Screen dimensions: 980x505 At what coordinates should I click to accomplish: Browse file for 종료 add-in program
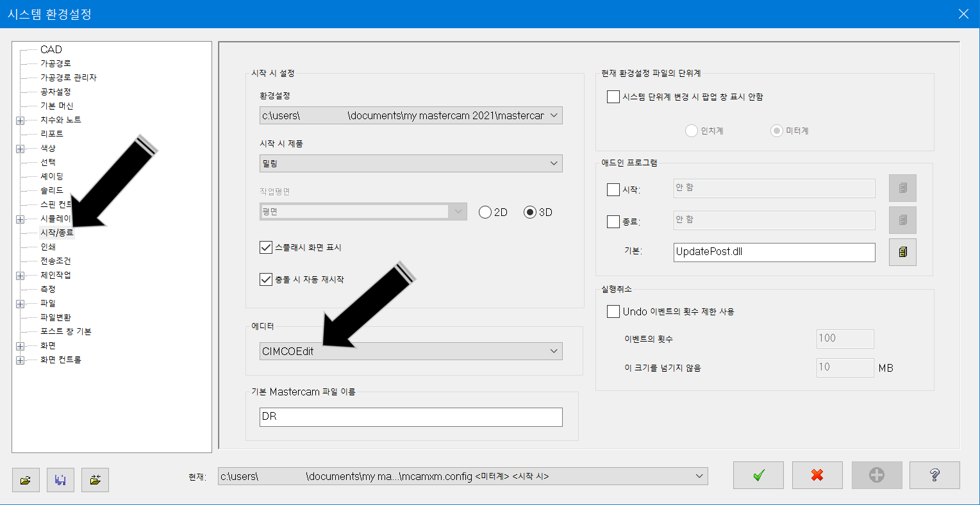[x=902, y=220]
